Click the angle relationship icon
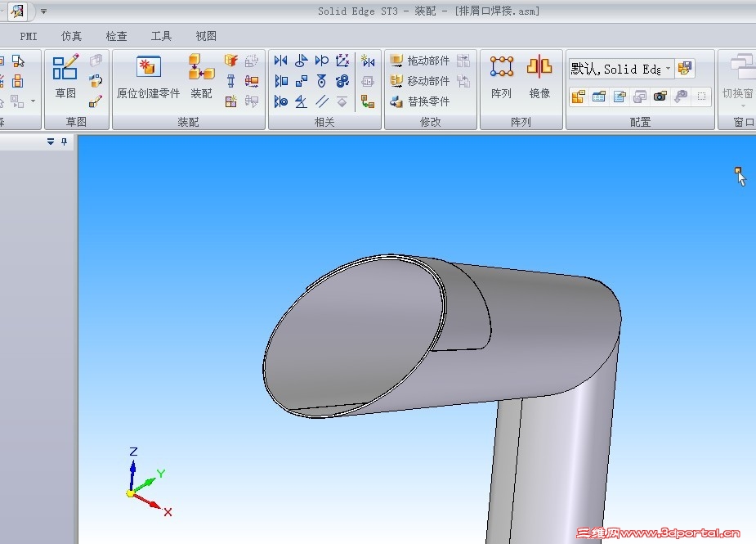The height and width of the screenshot is (544, 756). [x=302, y=101]
